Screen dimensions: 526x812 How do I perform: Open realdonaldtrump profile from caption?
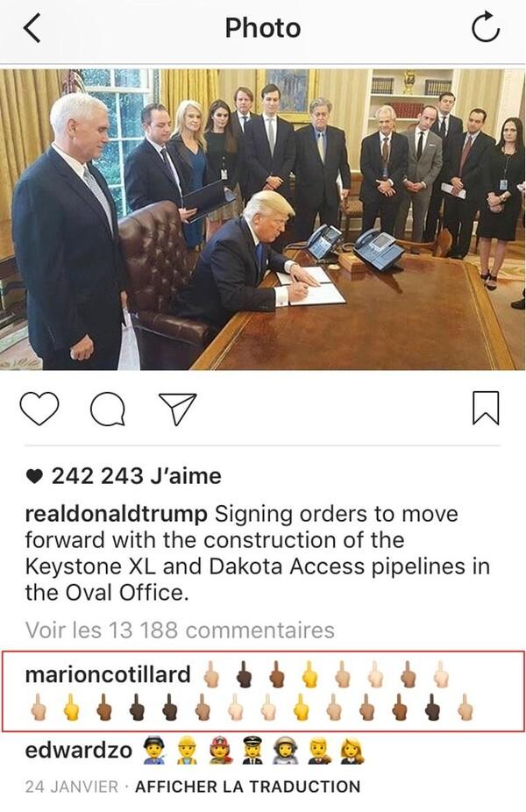116,514
